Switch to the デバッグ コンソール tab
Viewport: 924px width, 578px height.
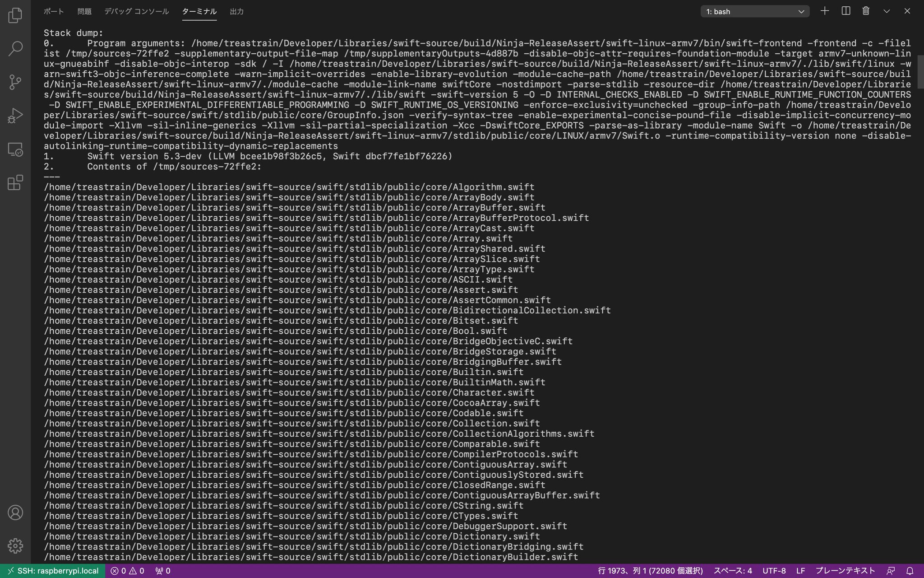tap(136, 12)
